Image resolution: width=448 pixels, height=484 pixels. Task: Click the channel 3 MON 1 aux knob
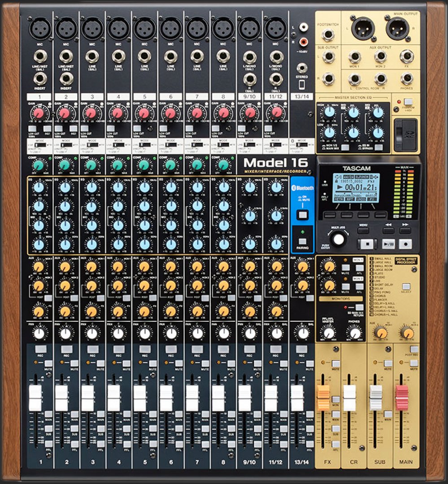91,267
